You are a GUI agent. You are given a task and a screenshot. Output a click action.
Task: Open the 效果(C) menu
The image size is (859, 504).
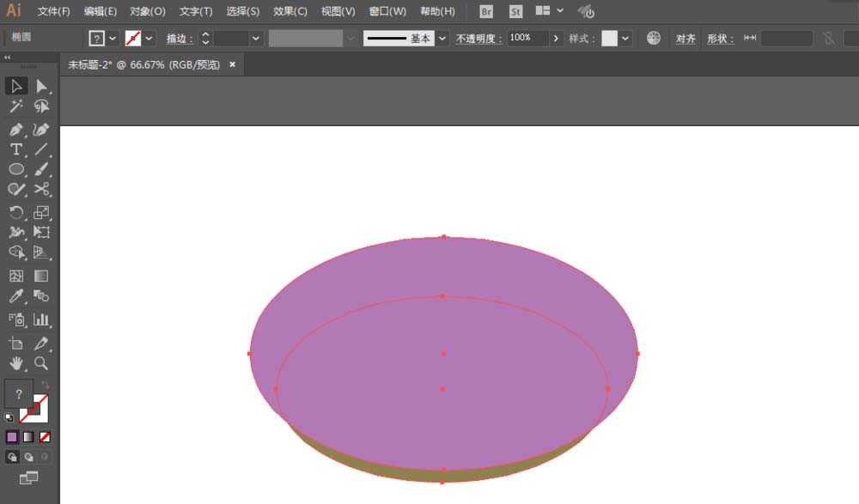point(290,11)
